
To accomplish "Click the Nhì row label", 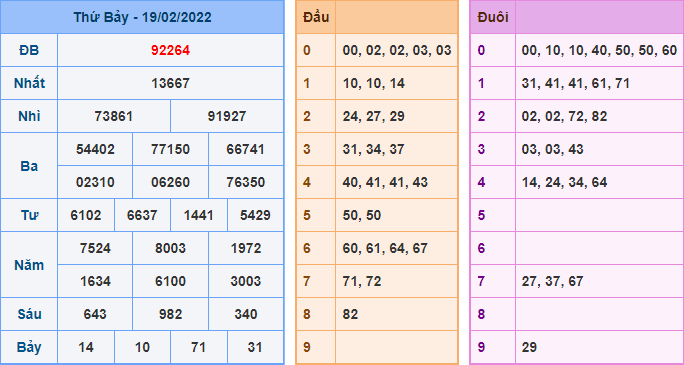I will [29, 116].
